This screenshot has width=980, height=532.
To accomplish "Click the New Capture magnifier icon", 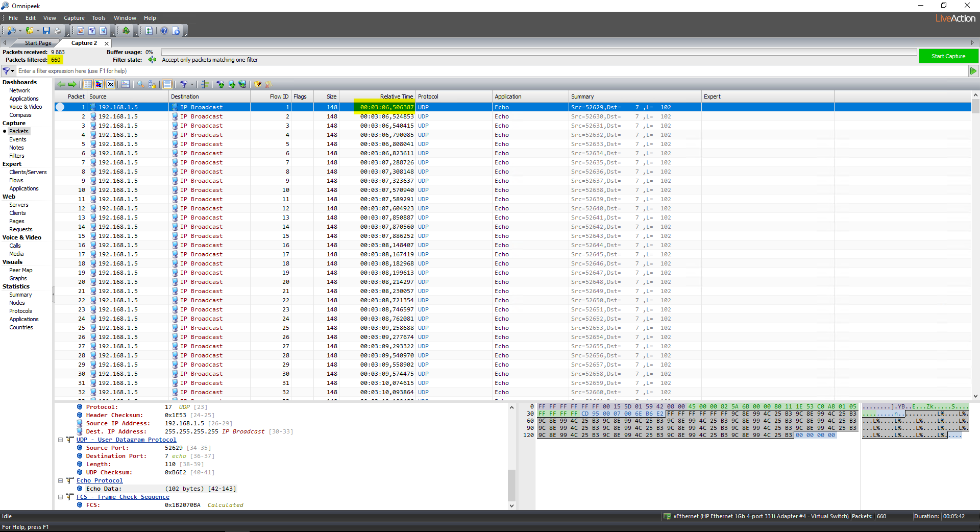I will (11, 31).
